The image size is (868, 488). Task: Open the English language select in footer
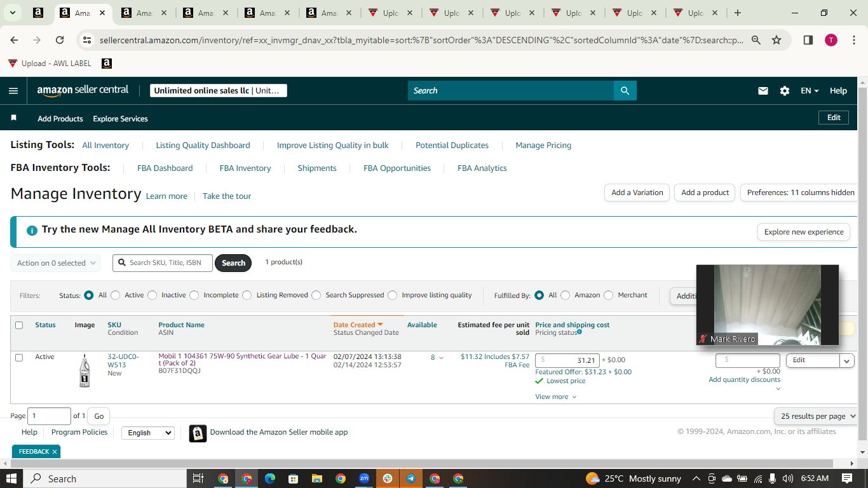click(x=147, y=433)
